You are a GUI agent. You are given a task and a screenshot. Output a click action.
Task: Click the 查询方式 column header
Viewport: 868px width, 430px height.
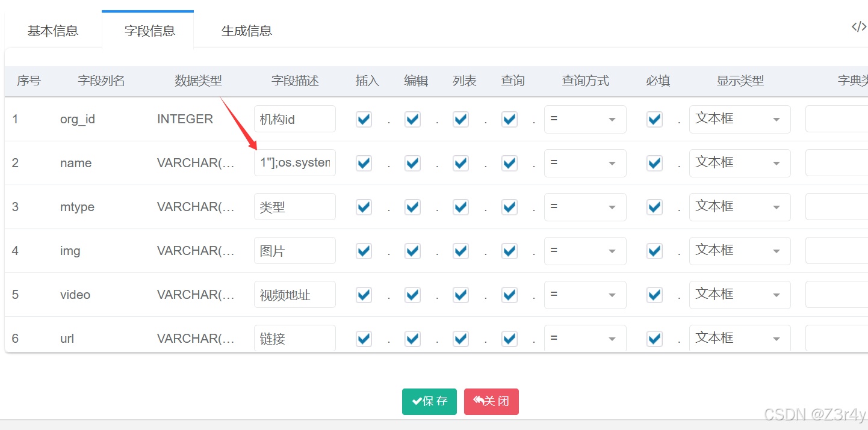585,81
